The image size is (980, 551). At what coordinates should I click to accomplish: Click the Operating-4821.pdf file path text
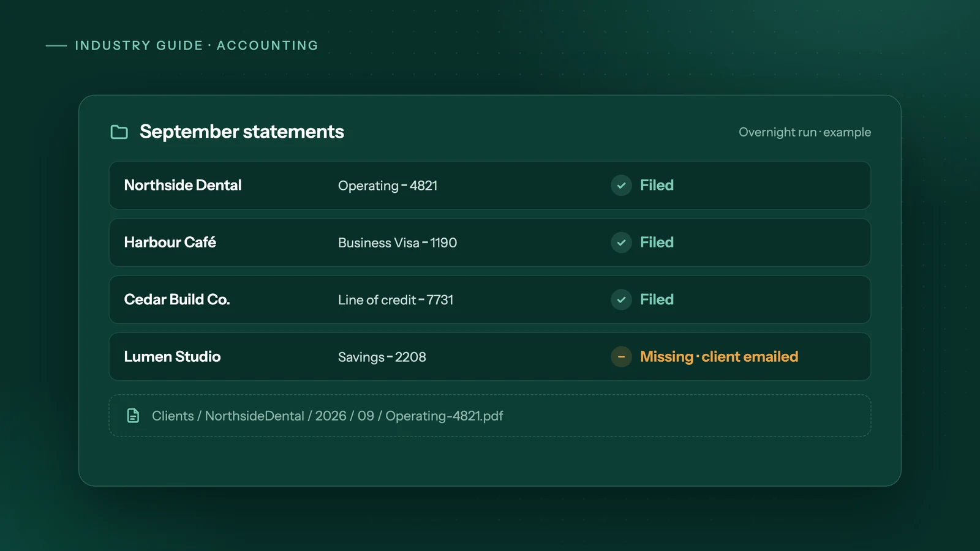pyautogui.click(x=328, y=416)
